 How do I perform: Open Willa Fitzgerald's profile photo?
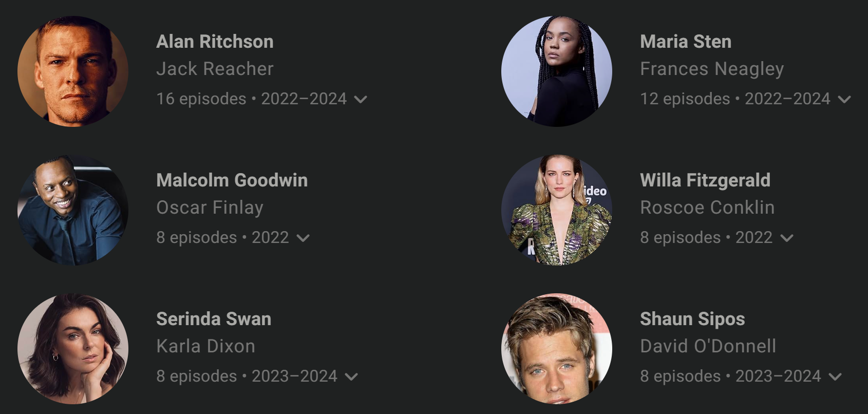click(557, 210)
